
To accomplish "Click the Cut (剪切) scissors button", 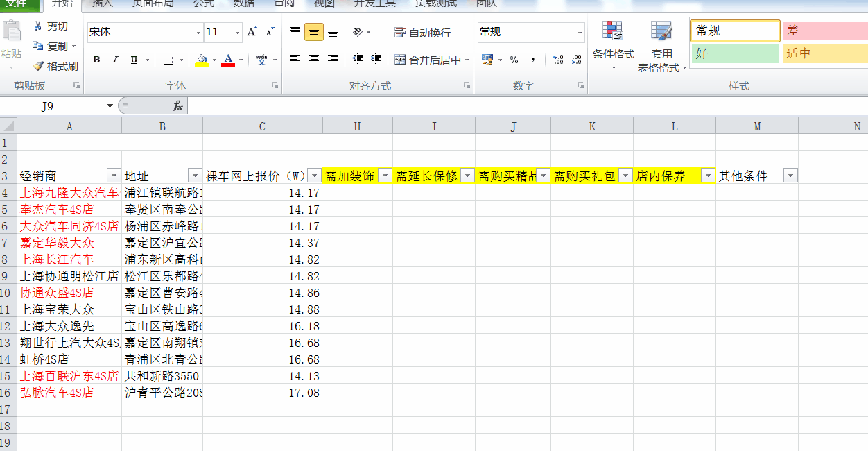I will click(51, 26).
